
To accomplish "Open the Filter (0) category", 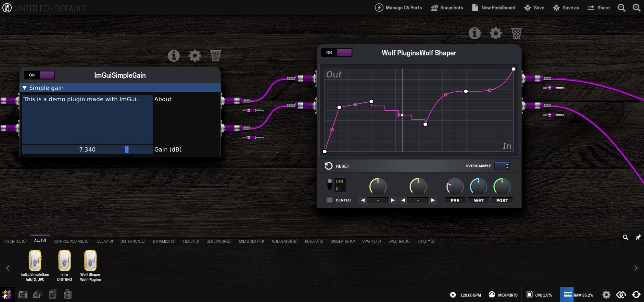I will (x=191, y=241).
